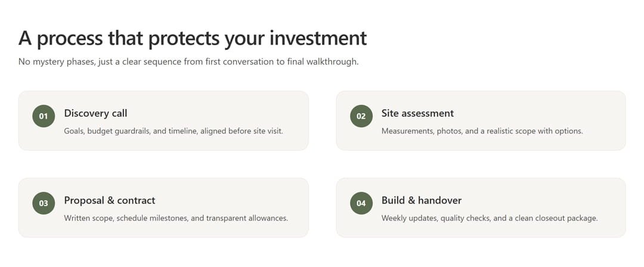Click the 'Goals, budget guardrails' description text
The image size is (644, 267).
(x=173, y=131)
